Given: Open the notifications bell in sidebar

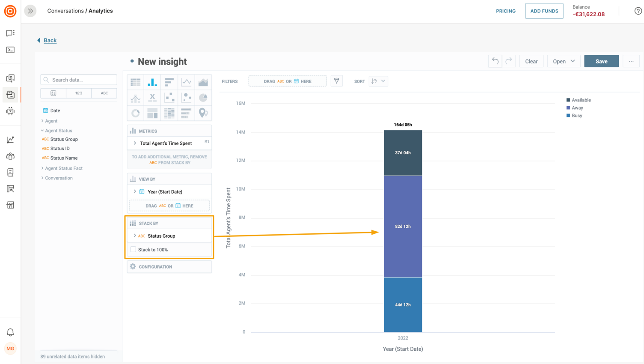Looking at the screenshot, I should click(10, 332).
